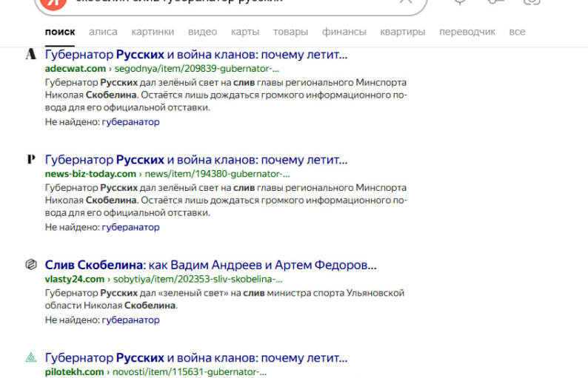This screenshot has height=378, width=588.
Task: Click the vlasty24.com result favicon
Action: pyautogui.click(x=30, y=264)
